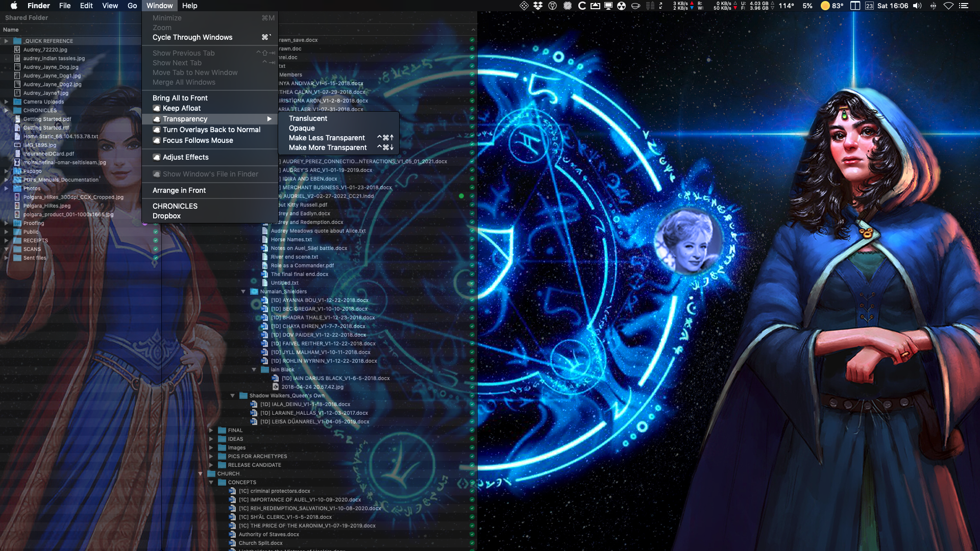Click Bring All to Front
This screenshot has width=980, height=551.
coord(180,98)
